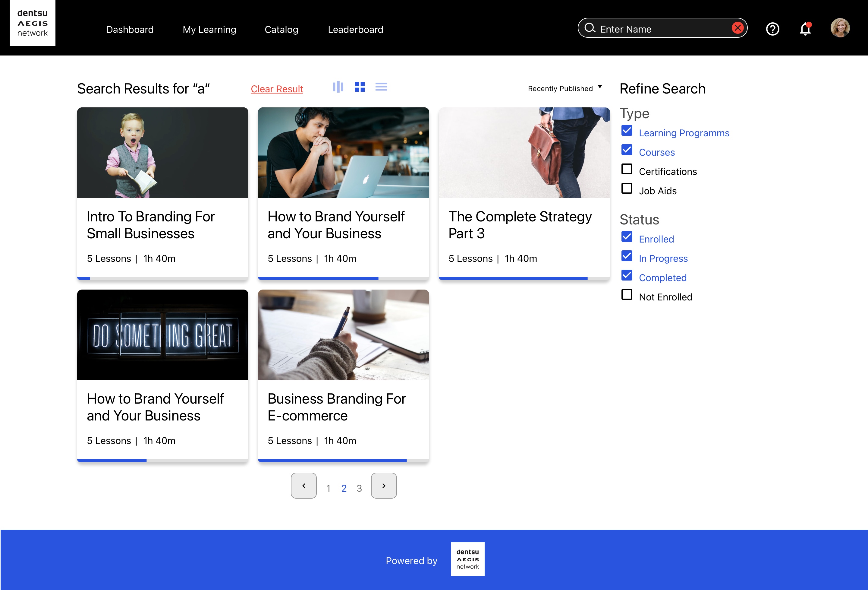Click progress bar of Complete Strategy Part 3
This screenshot has height=590, width=868.
(524, 278)
